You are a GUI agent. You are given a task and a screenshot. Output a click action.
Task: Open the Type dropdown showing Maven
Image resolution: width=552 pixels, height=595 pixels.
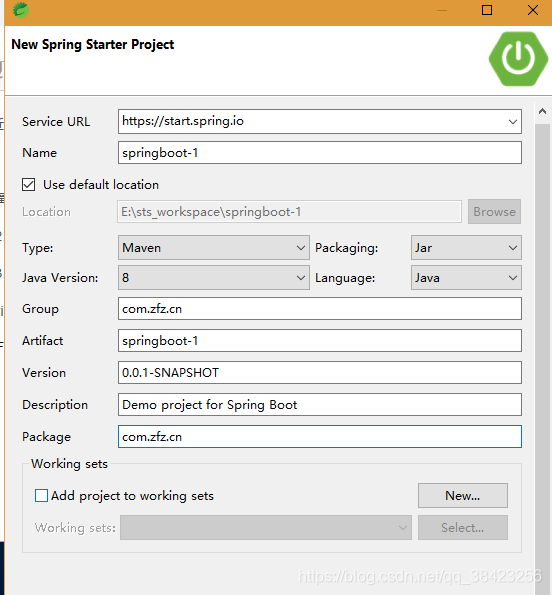(214, 248)
